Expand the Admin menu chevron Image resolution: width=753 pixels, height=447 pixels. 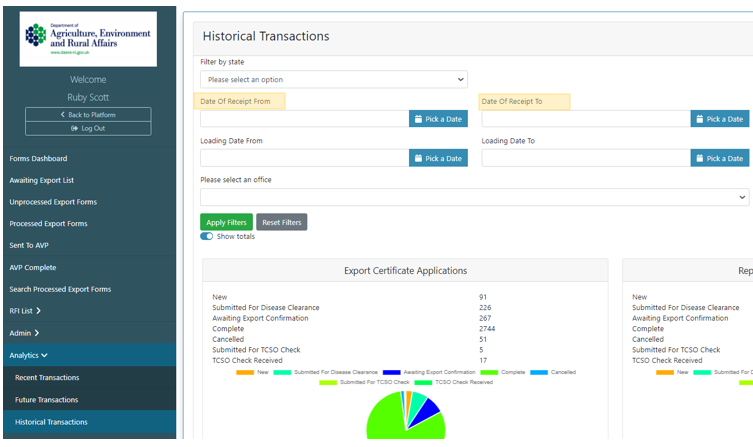coord(36,333)
